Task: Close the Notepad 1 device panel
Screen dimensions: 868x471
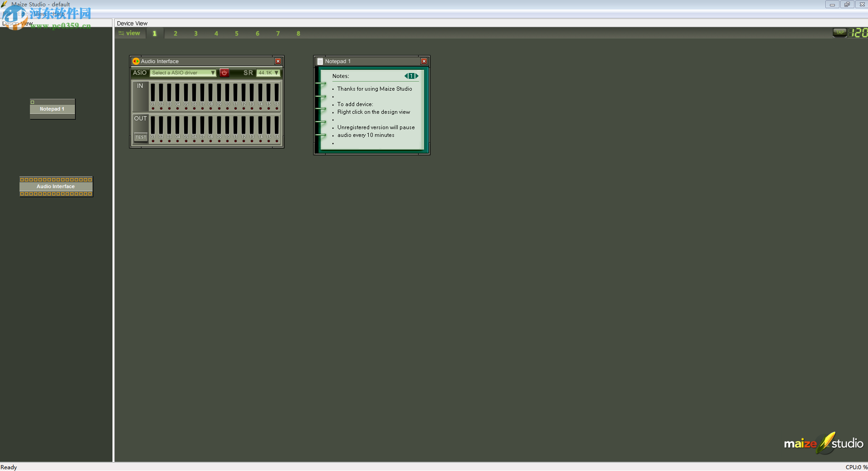Action: 424,61
